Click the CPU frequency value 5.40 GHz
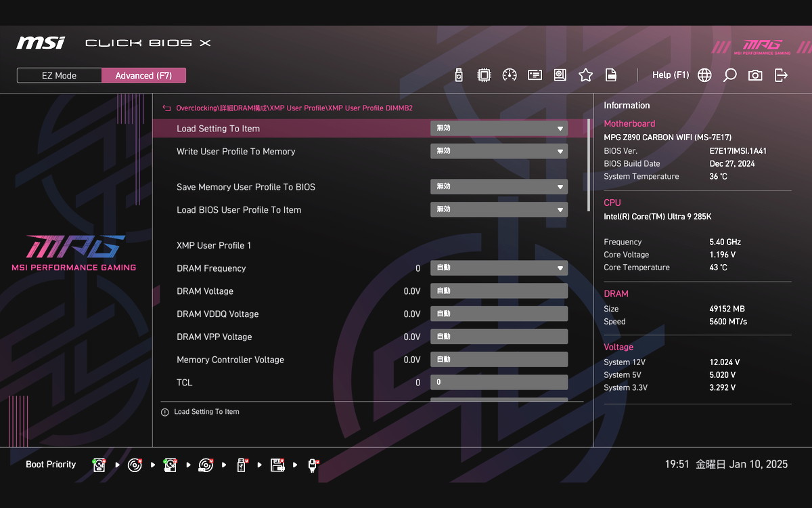This screenshot has width=812, height=508. (725, 242)
